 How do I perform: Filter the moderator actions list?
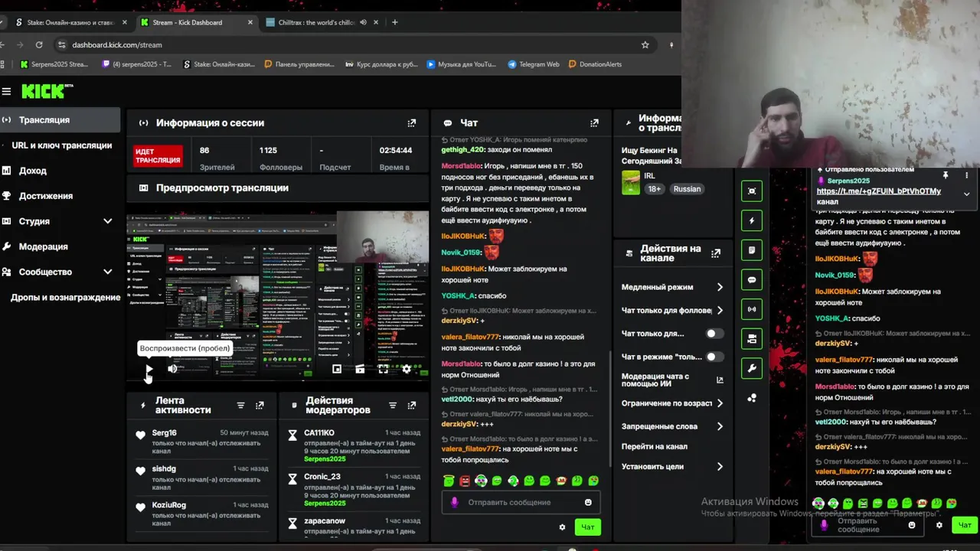pos(393,406)
